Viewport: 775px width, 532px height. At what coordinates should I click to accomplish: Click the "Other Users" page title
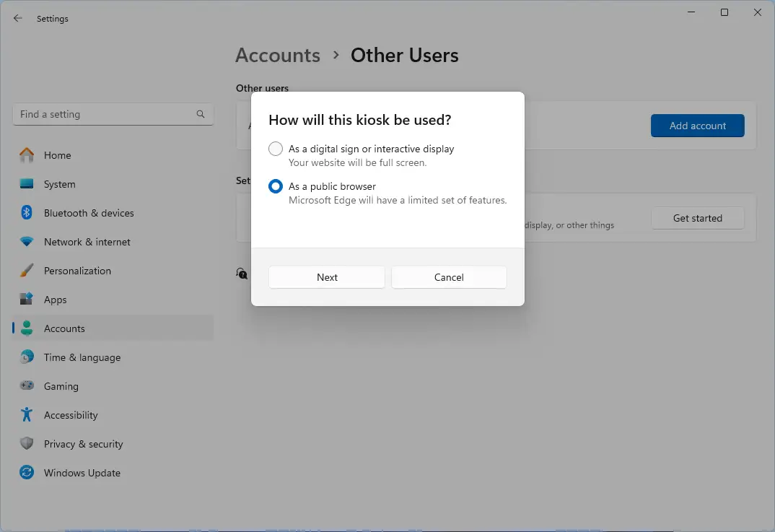[404, 56]
